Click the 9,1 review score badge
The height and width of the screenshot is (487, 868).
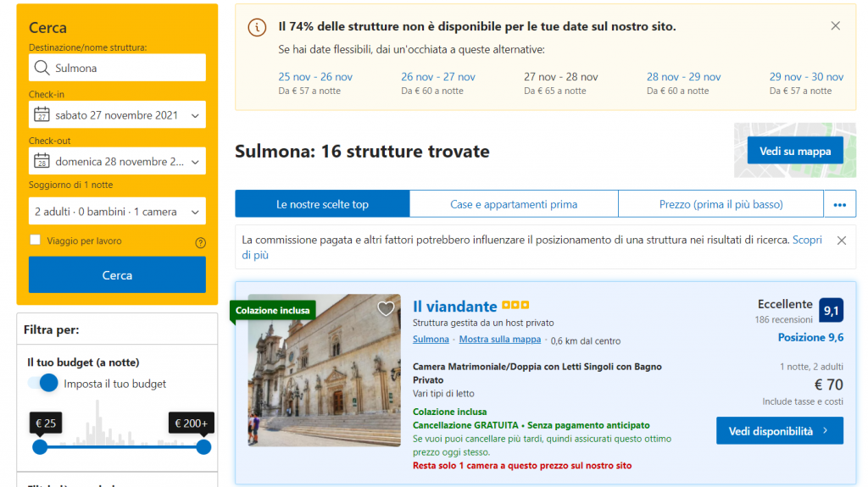pyautogui.click(x=831, y=311)
